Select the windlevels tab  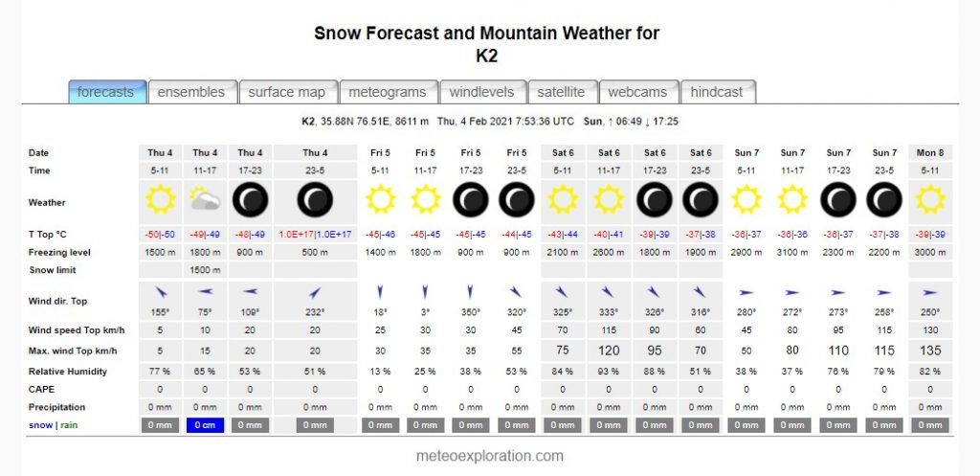click(482, 92)
